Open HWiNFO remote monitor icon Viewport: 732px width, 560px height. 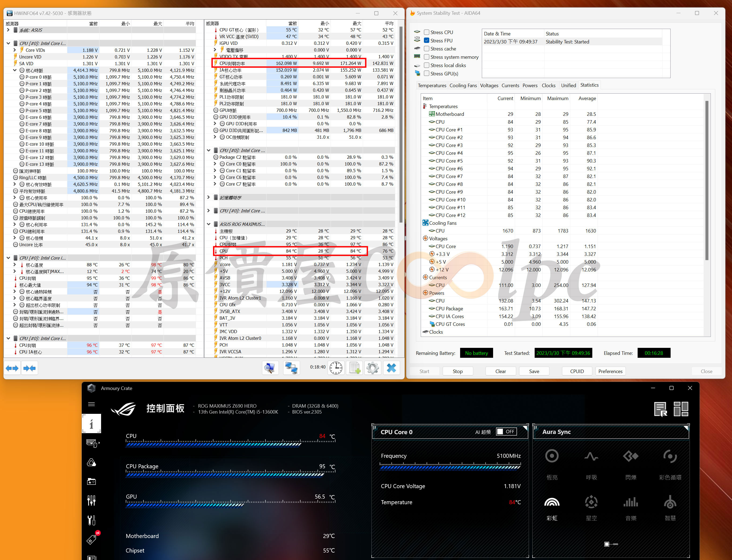point(270,368)
